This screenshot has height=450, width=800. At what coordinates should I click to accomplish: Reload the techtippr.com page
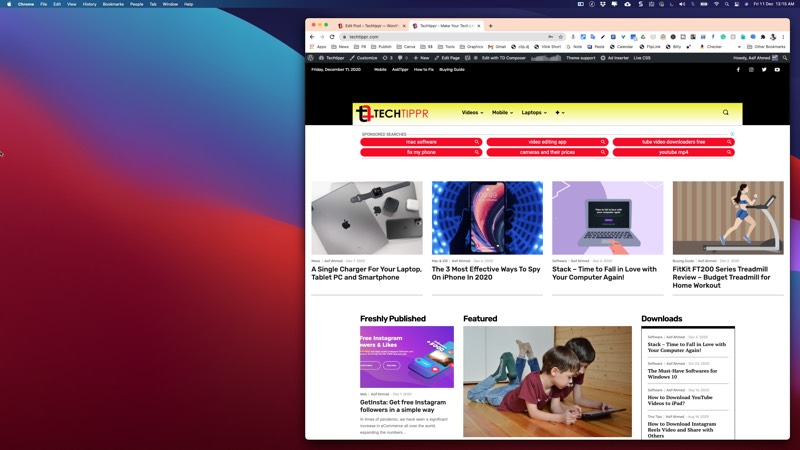click(332, 37)
